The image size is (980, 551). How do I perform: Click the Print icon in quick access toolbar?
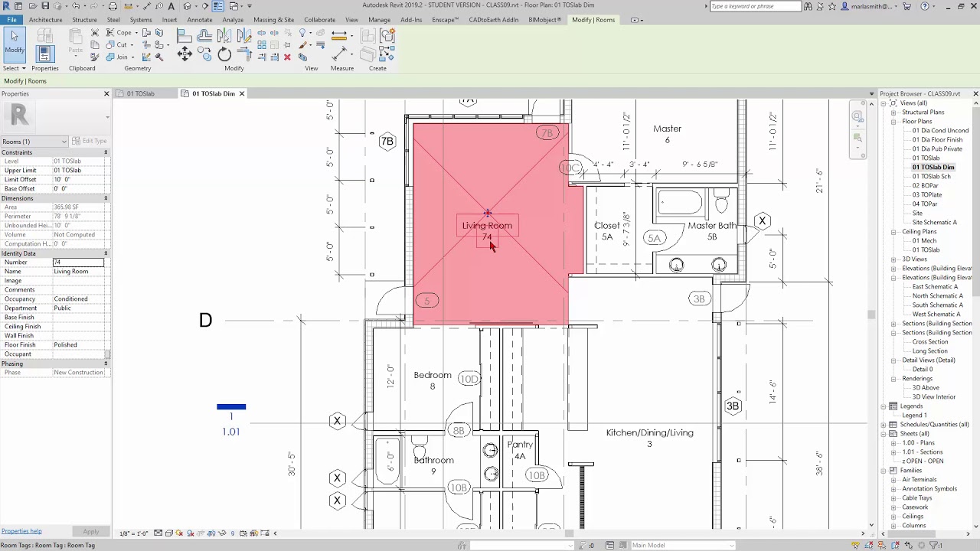click(x=113, y=6)
